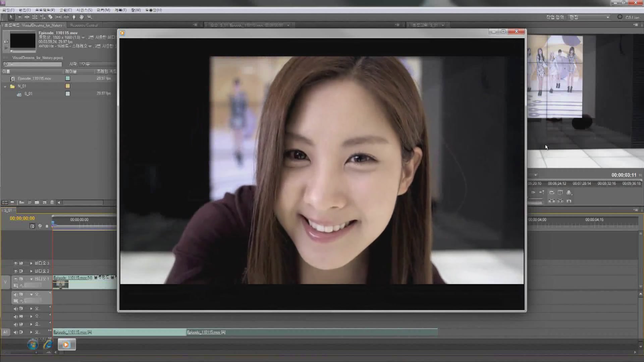Open the 시퀀스(S) menu
Viewport: 644px width, 362px height.
click(84, 10)
